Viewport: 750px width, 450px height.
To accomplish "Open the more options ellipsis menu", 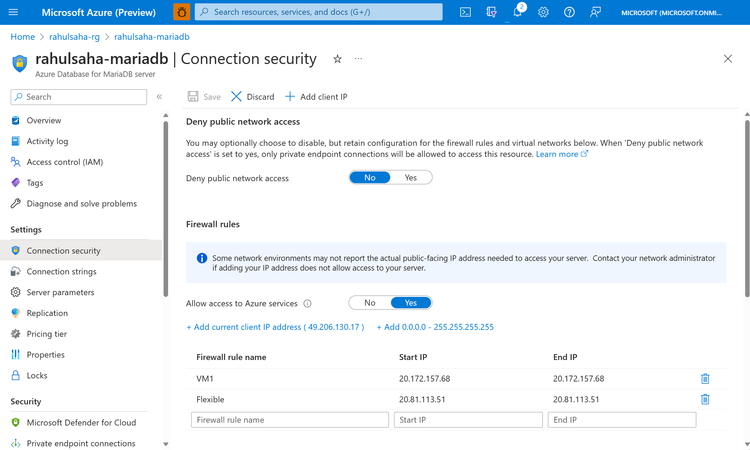I will coord(358,59).
